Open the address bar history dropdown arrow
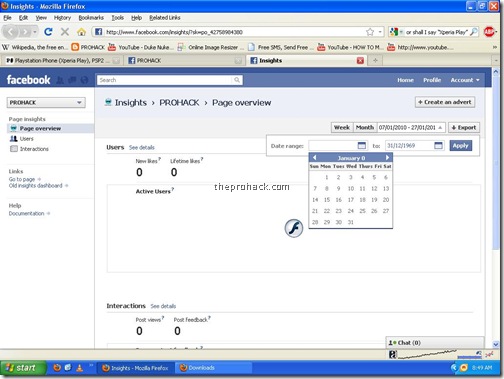 380,32
